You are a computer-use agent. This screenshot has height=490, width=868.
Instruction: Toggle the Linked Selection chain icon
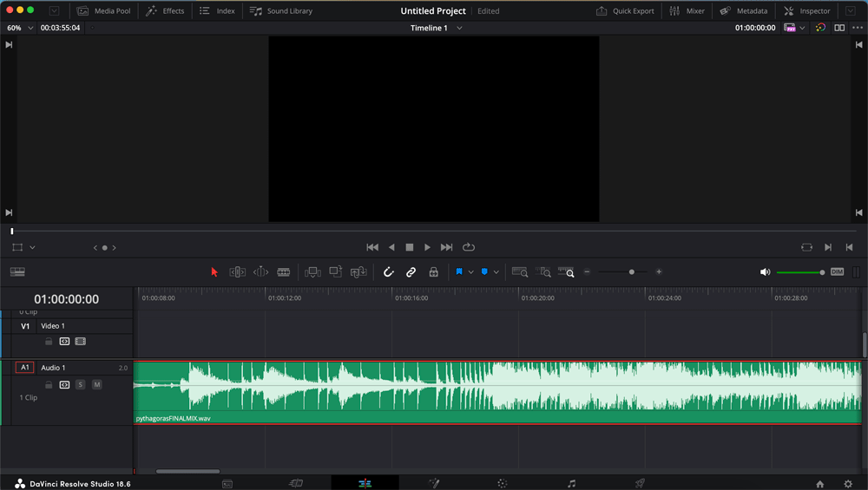click(x=411, y=272)
